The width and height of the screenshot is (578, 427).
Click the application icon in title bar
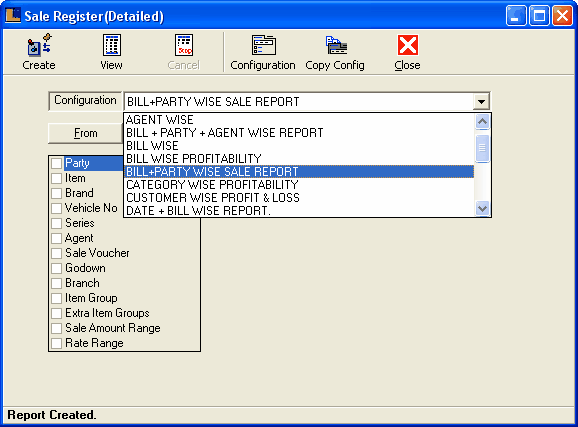[13, 15]
